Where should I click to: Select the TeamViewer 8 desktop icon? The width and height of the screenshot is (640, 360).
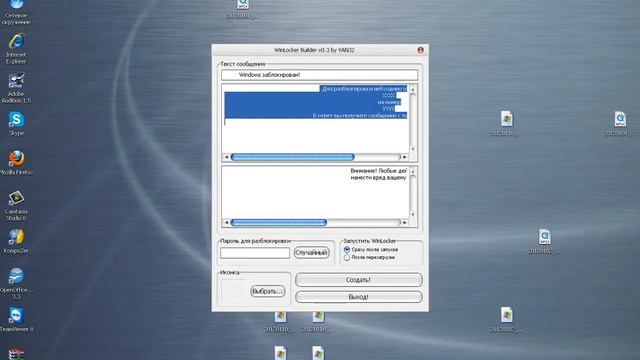(16, 319)
